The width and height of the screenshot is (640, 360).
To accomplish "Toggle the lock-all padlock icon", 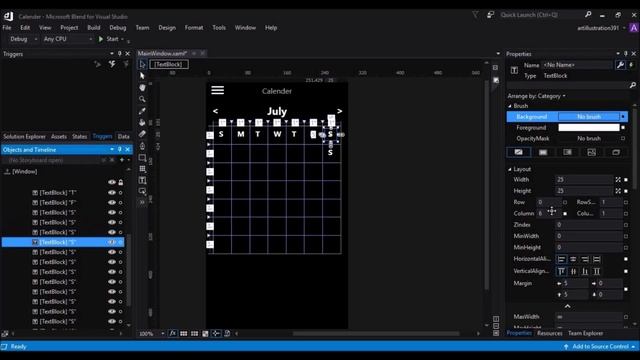I will pos(121,182).
